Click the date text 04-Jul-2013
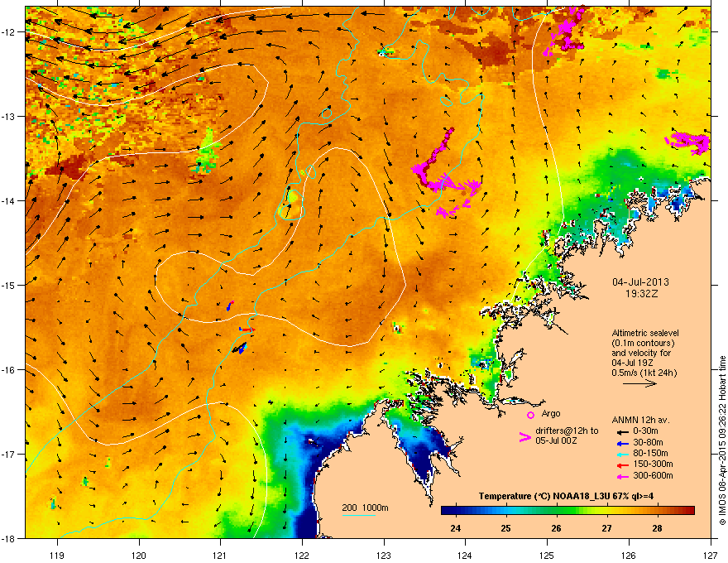Viewport: 728px width, 563px height. (640, 282)
